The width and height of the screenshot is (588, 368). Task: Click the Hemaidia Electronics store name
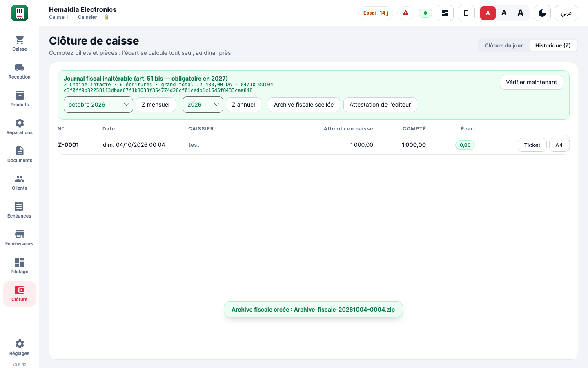(82, 9)
